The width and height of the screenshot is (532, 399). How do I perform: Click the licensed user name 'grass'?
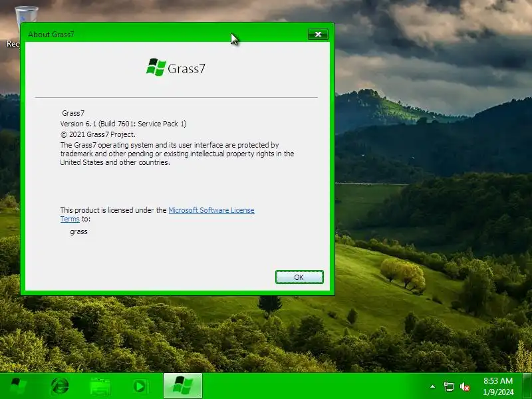(x=78, y=231)
